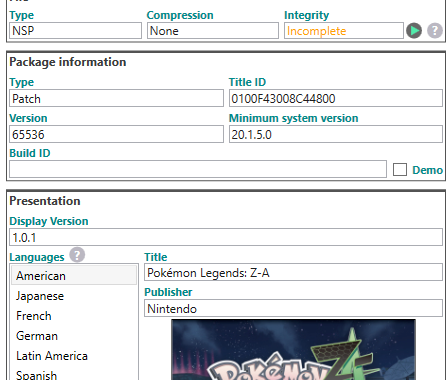Click the Version field showing 65536
Image resolution: width=447 pixels, height=380 pixels.
tap(116, 134)
